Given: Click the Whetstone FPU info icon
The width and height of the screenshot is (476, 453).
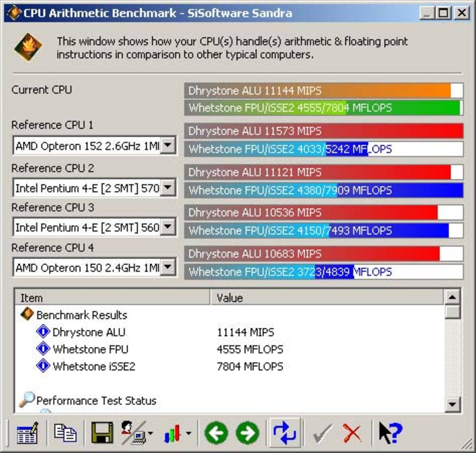Looking at the screenshot, I should click(43, 348).
